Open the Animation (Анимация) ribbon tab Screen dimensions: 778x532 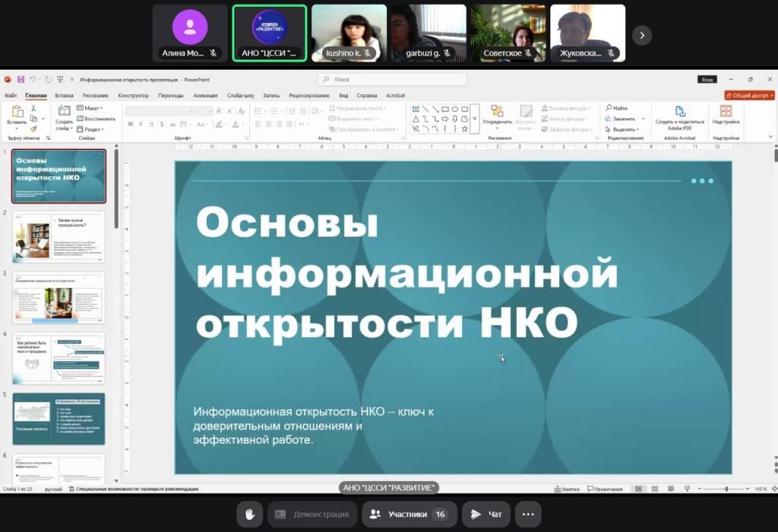205,96
